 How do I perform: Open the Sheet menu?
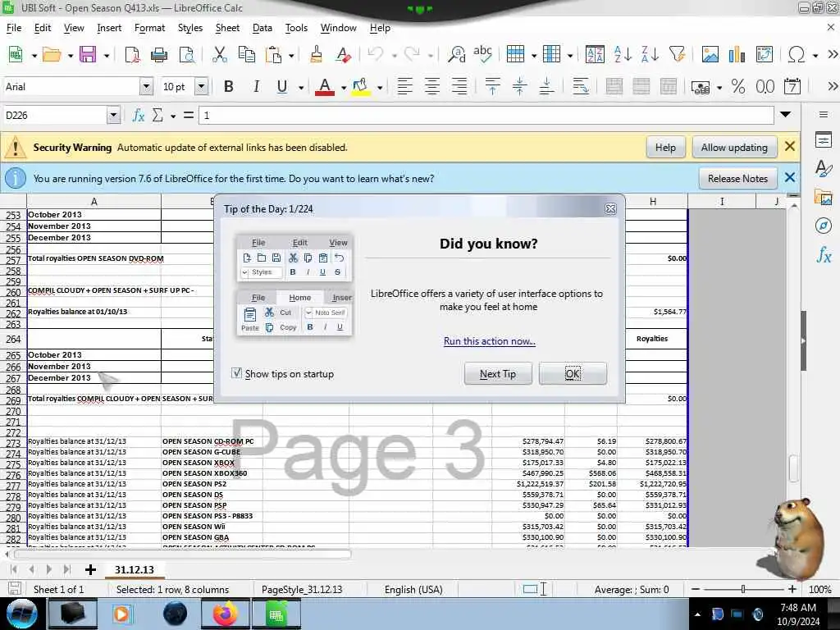[227, 28]
